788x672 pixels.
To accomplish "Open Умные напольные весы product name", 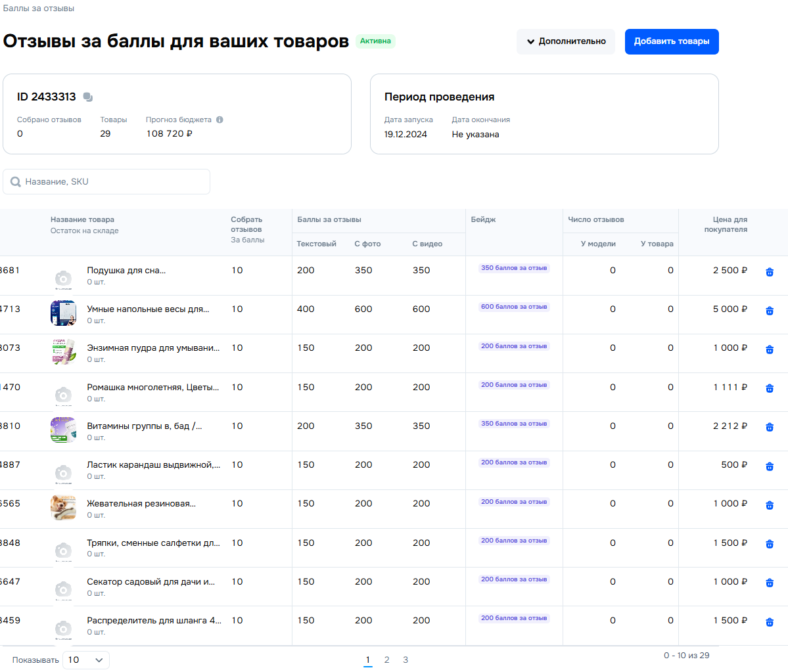I will click(149, 309).
